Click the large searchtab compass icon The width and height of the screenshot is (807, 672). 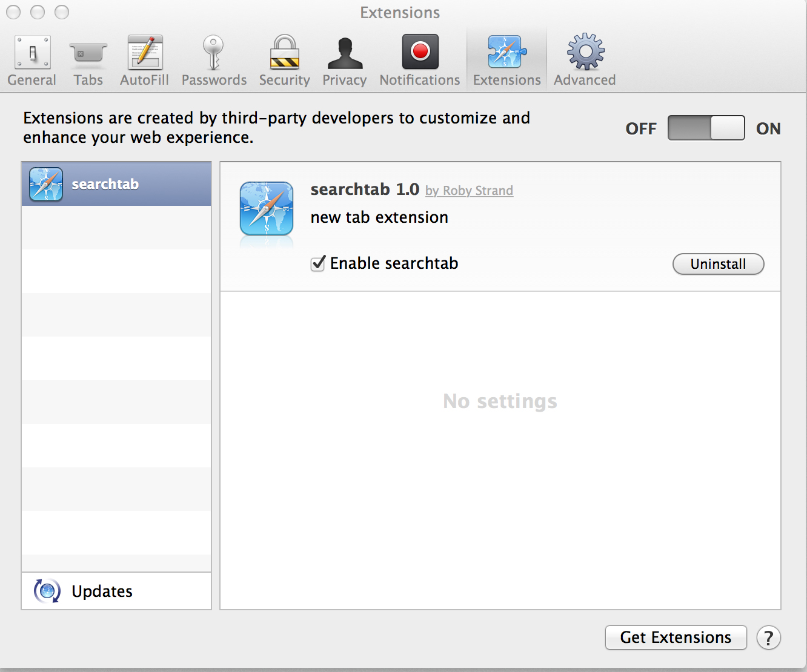[x=267, y=209]
